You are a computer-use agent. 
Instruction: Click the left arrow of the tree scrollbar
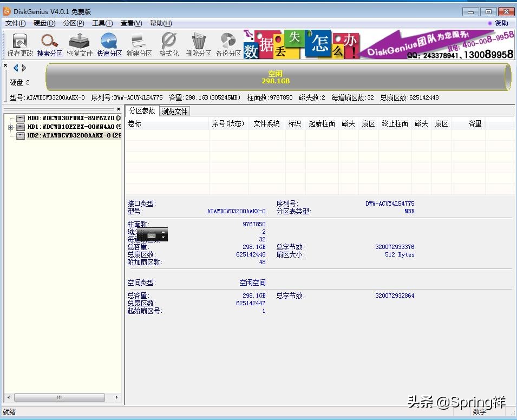9,397
